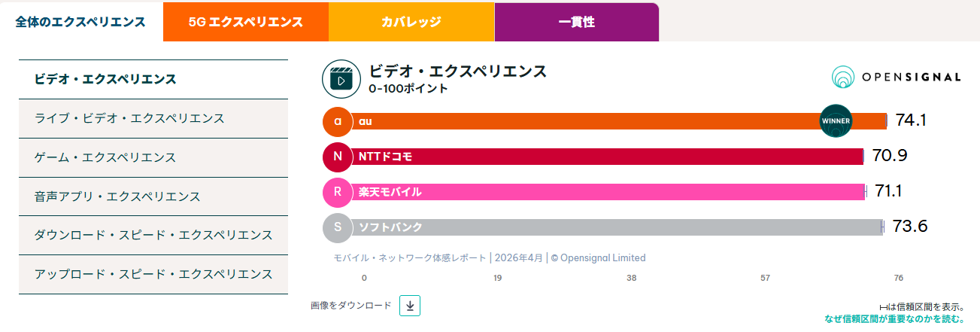Click the video clapperboard icon

coord(341,80)
